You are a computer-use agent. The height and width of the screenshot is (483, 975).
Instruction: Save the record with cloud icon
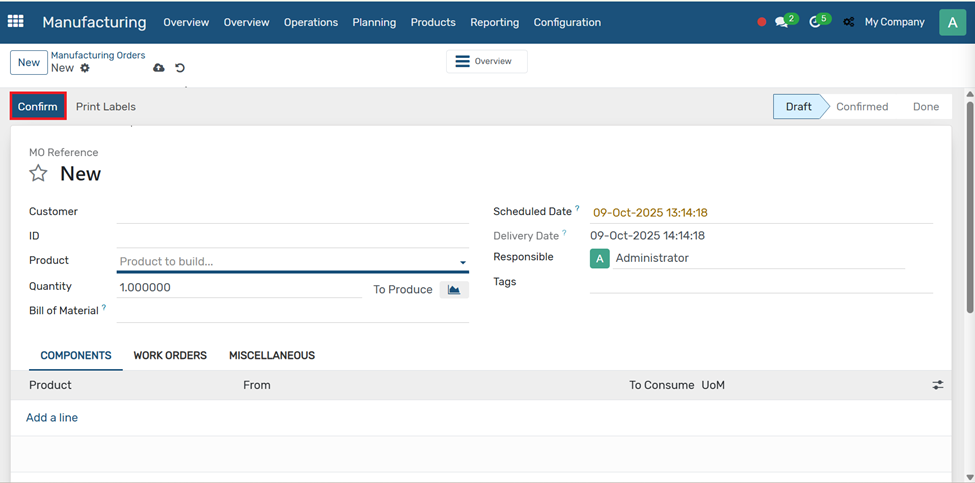(158, 68)
